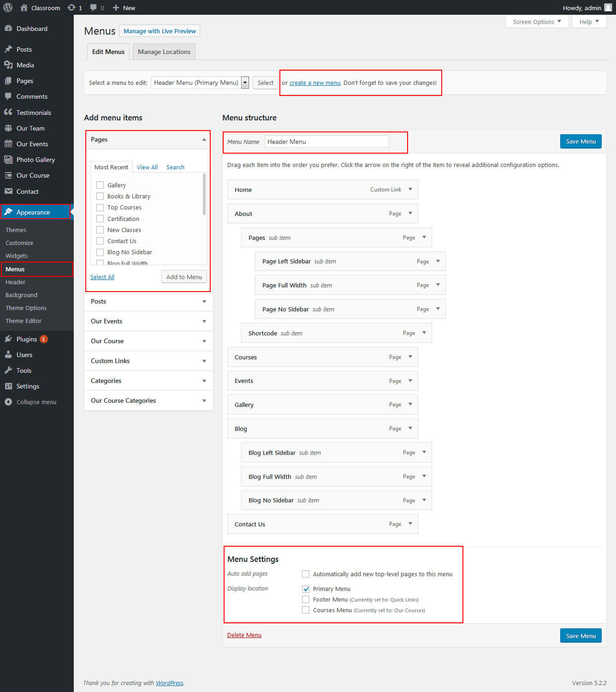The image size is (616, 692).
Task: Click the top Save Menu button
Action: (580, 142)
